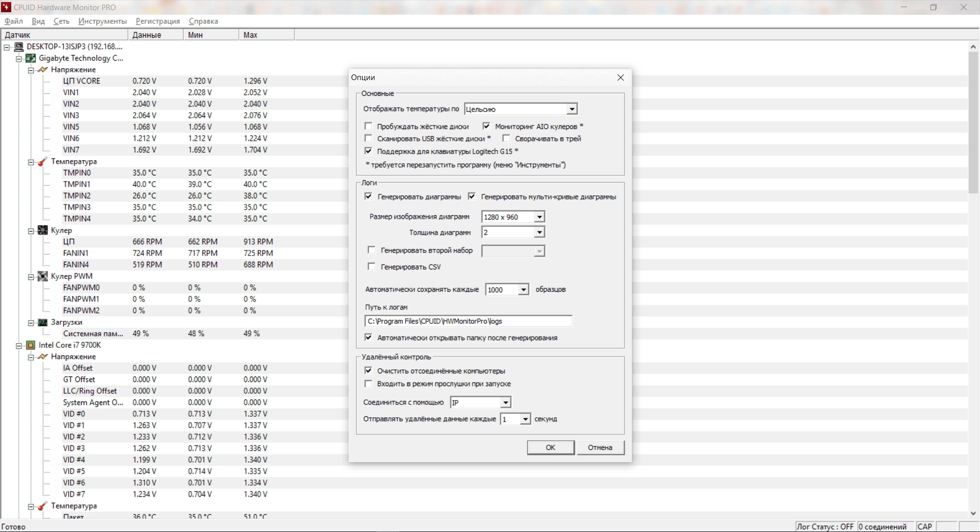Viewport: 980px width, 532px height.
Task: Click the DESKTOP-13ISJP3 computer icon
Action: [19, 46]
